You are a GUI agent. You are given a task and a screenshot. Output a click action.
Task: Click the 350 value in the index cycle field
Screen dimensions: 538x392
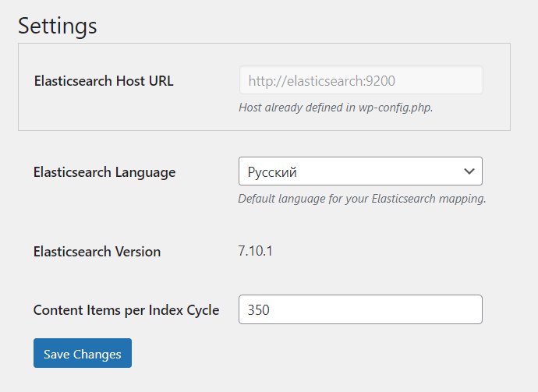[x=259, y=310]
